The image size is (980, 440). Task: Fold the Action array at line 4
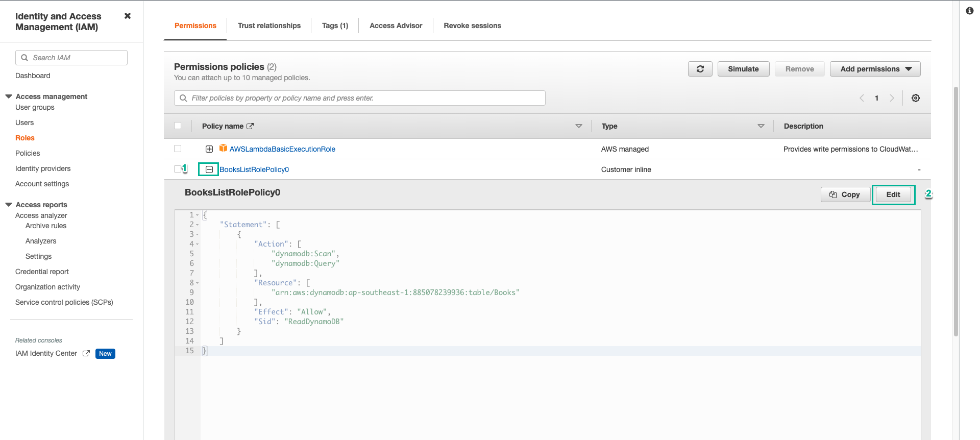coord(198,244)
